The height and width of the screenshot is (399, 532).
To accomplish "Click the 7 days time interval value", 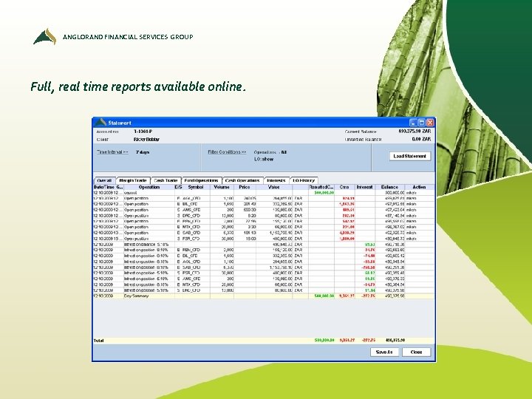I will tap(143, 152).
